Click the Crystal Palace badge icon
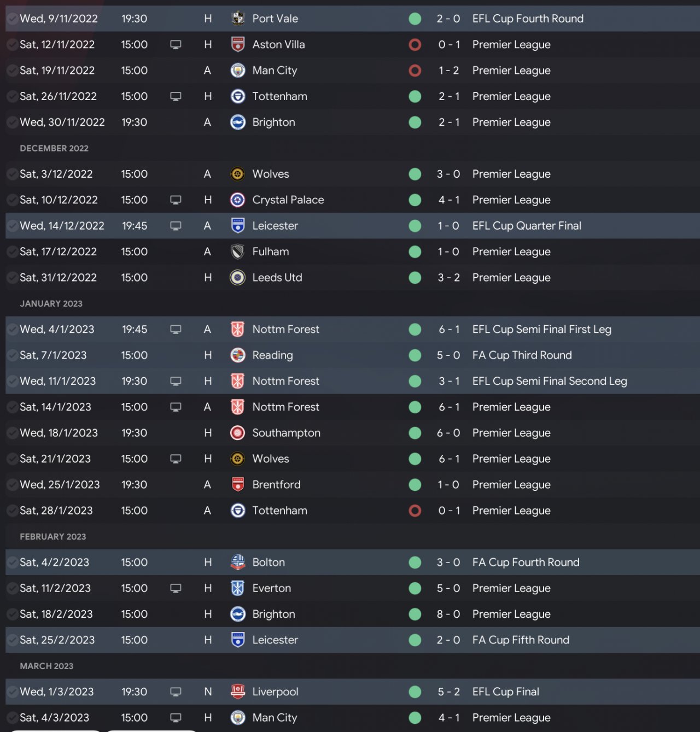Image resolution: width=700 pixels, height=732 pixels. (238, 200)
